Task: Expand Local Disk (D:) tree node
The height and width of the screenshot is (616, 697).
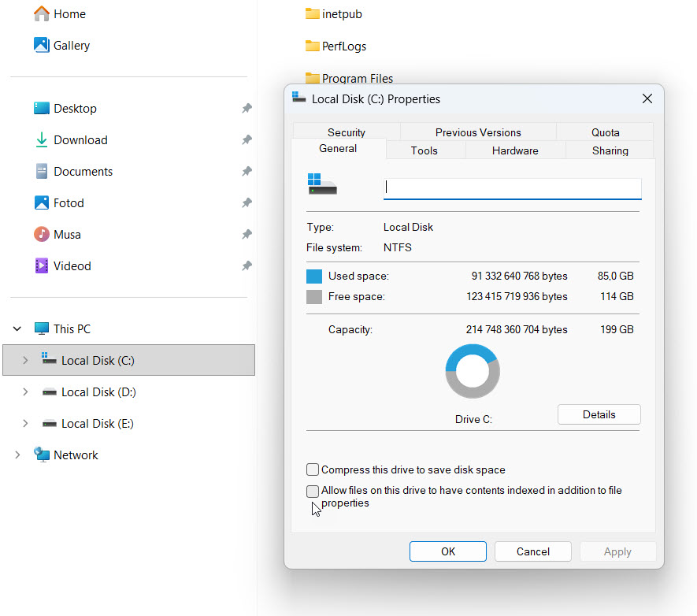Action: coord(25,391)
